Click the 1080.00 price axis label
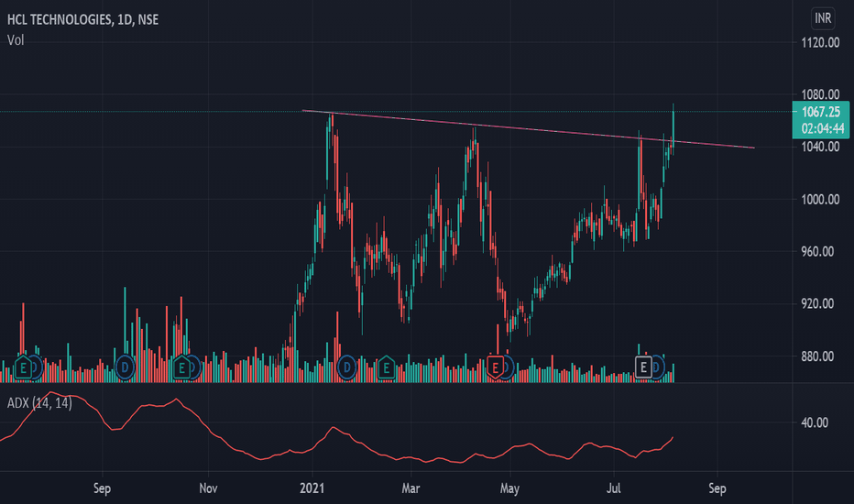The image size is (854, 504). 820,94
